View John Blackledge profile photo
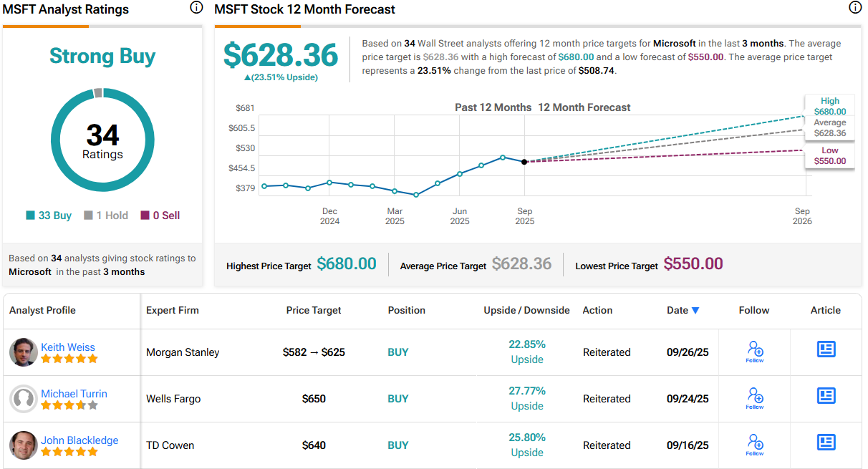 24,445
